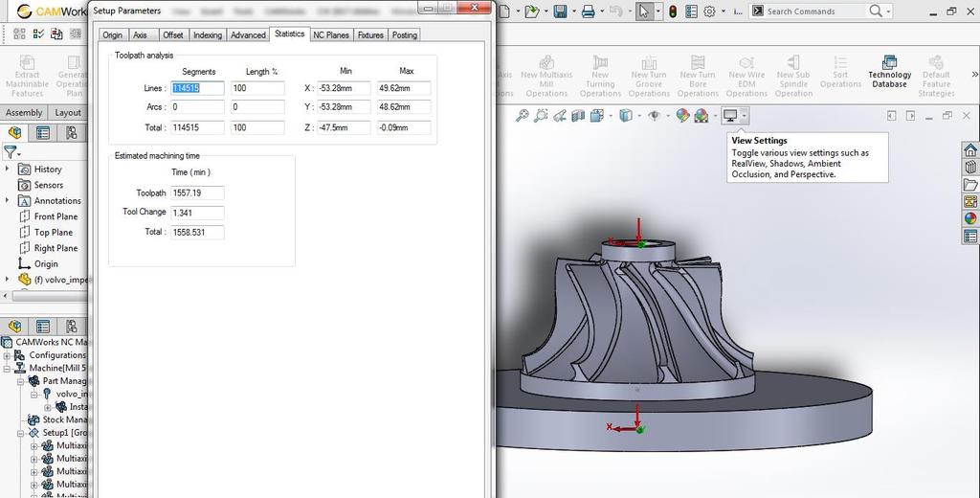The height and width of the screenshot is (498, 980).
Task: Click the Z Max value field
Action: point(404,127)
